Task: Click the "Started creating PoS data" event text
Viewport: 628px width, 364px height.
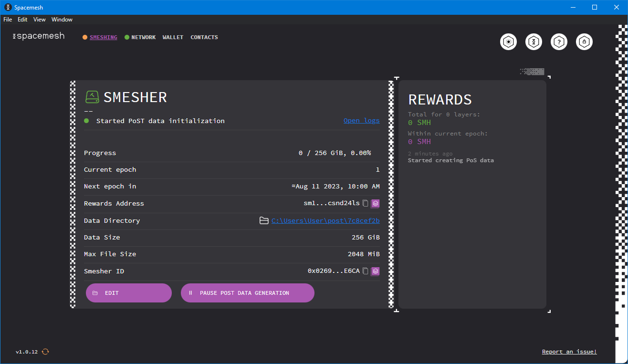Action: (451, 160)
